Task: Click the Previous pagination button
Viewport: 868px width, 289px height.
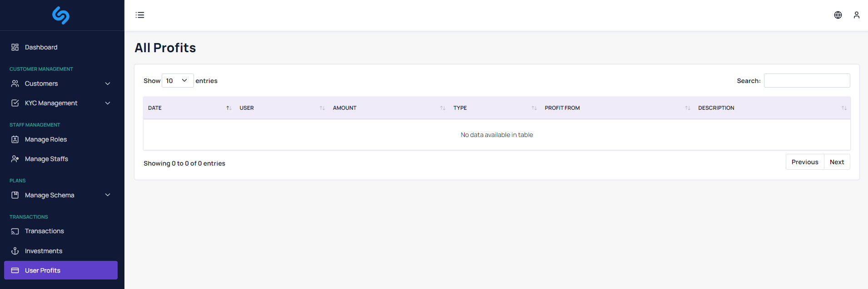Action: pos(804,162)
